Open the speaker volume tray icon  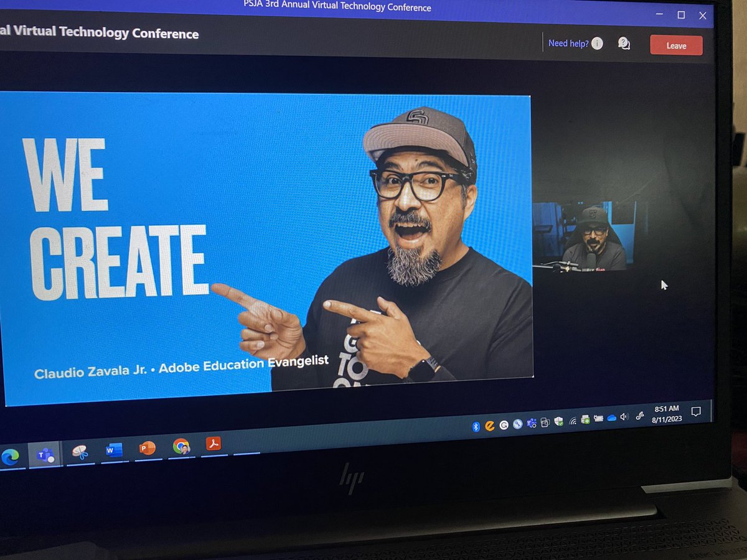(x=624, y=417)
